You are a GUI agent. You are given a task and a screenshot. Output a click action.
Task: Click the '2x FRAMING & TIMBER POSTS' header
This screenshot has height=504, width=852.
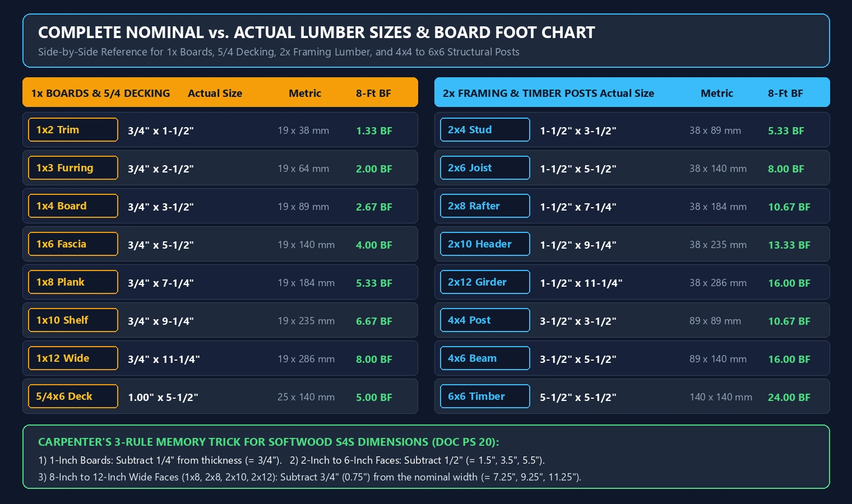[520, 94]
